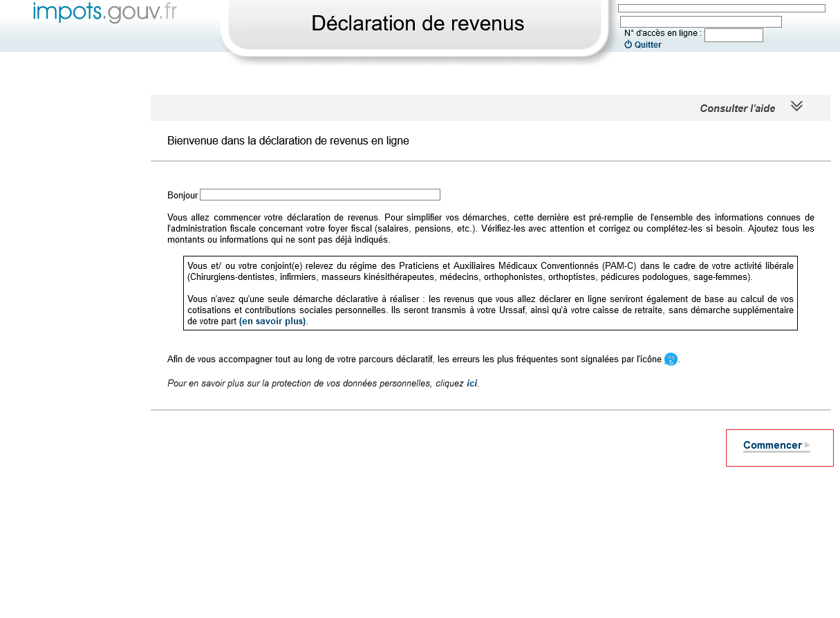Click the Quitter link text
This screenshot has height=618, width=840.
(x=648, y=45)
